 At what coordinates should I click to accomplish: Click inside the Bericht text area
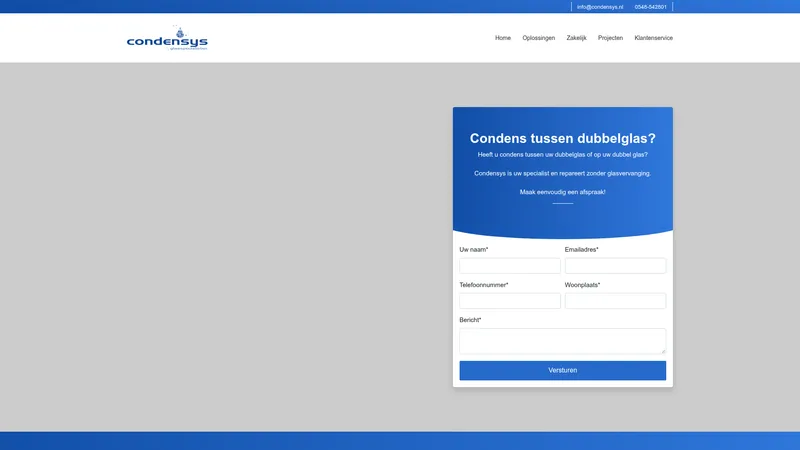[562, 341]
